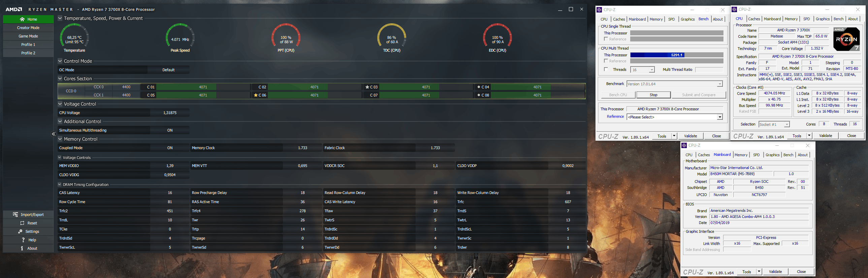
Task: Click the star icon on core C 06
Action: click(x=256, y=95)
